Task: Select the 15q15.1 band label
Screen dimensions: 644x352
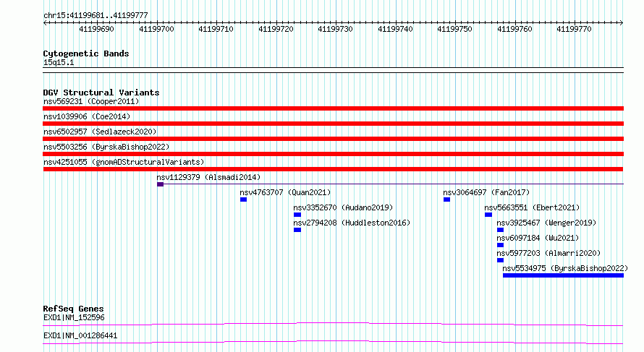Action: [x=59, y=62]
